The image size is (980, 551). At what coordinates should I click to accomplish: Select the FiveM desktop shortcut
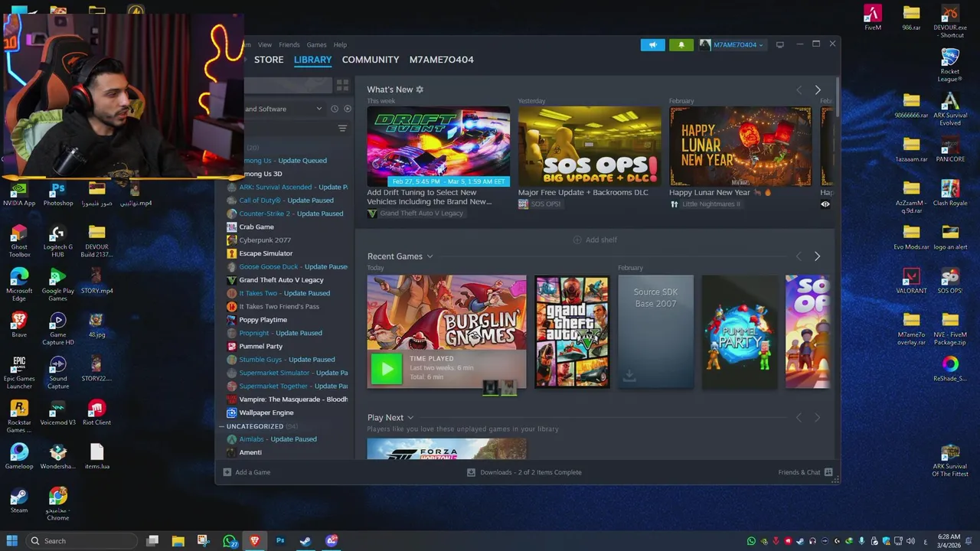872,18
